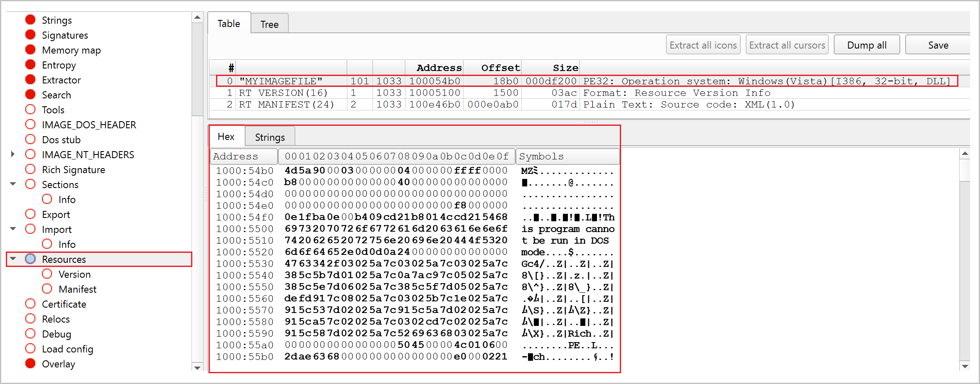Click the Overlay red circle icon
This screenshot has width=980, height=384.
point(30,364)
